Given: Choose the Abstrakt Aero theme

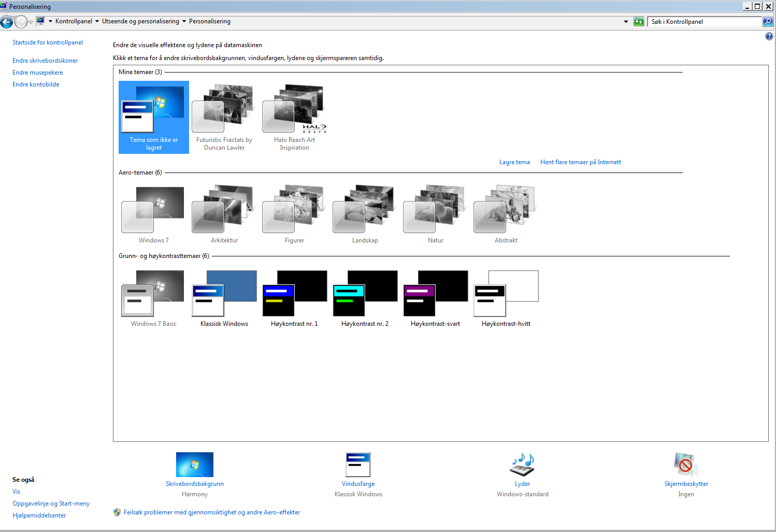Looking at the screenshot, I should (x=506, y=214).
